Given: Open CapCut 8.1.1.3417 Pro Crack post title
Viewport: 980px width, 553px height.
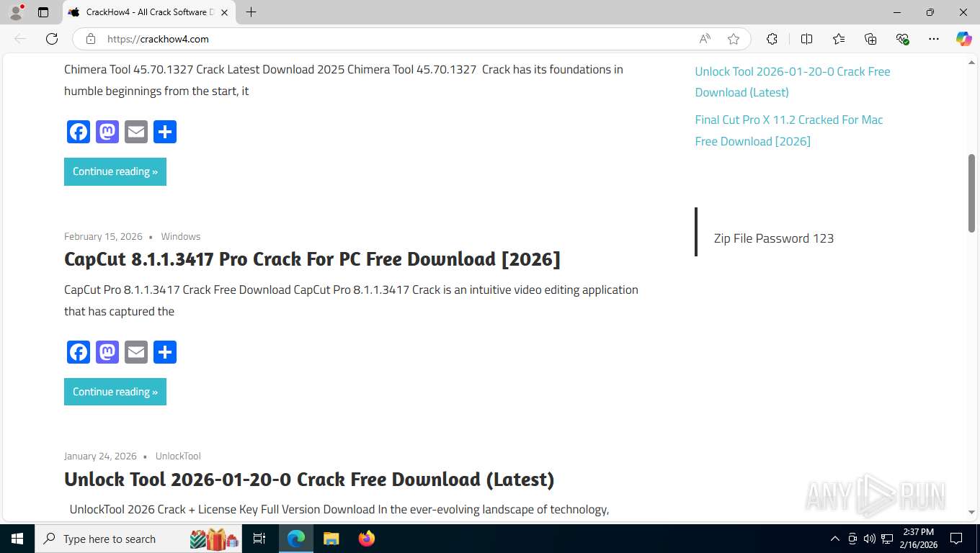Looking at the screenshot, I should coord(312,259).
